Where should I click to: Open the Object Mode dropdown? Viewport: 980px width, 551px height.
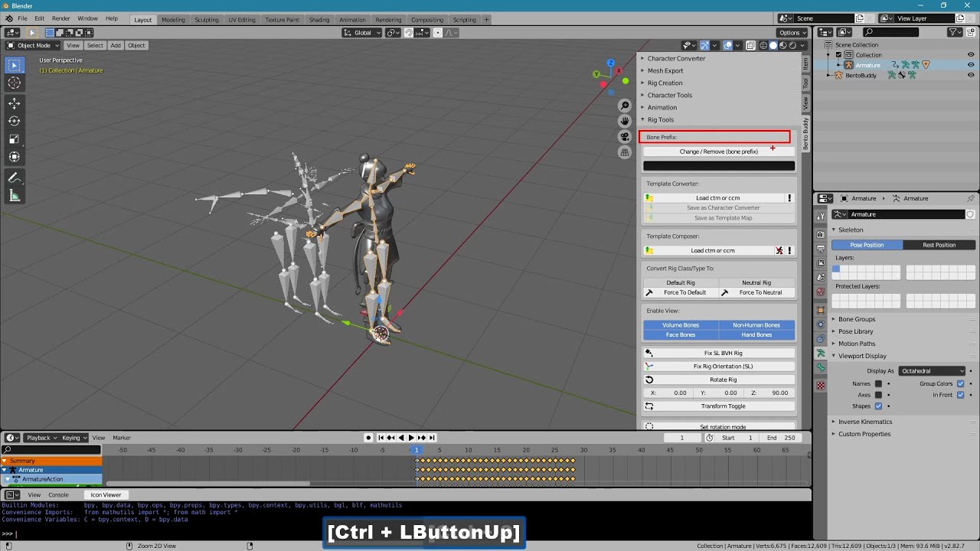[x=32, y=45]
